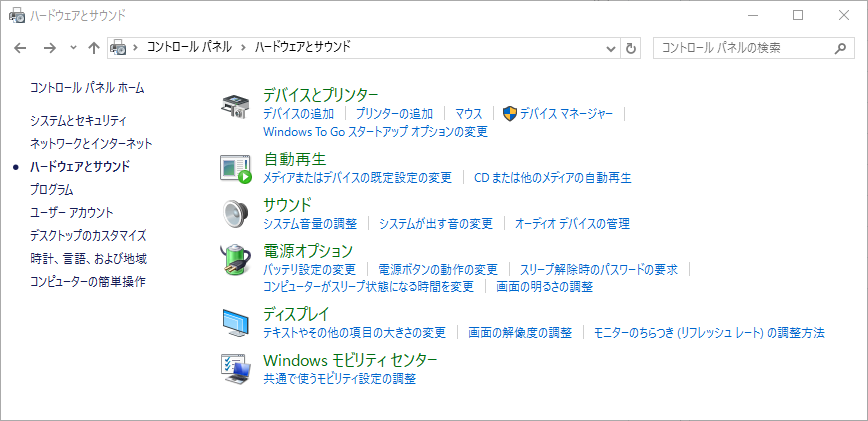Screen dimensions: 868x421
Task: Click the Windows Mobility Center laptop icon
Action: pyautogui.click(x=236, y=369)
